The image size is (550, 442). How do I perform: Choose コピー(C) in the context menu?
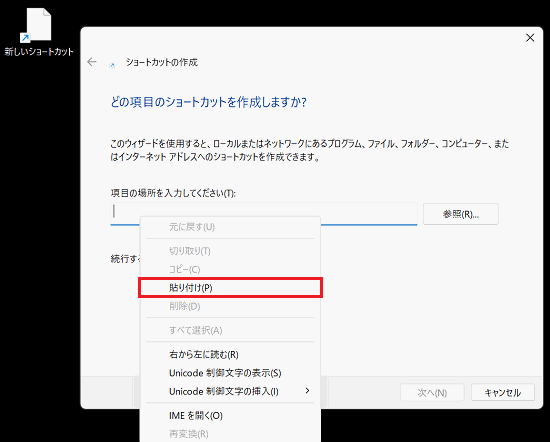coord(230,269)
